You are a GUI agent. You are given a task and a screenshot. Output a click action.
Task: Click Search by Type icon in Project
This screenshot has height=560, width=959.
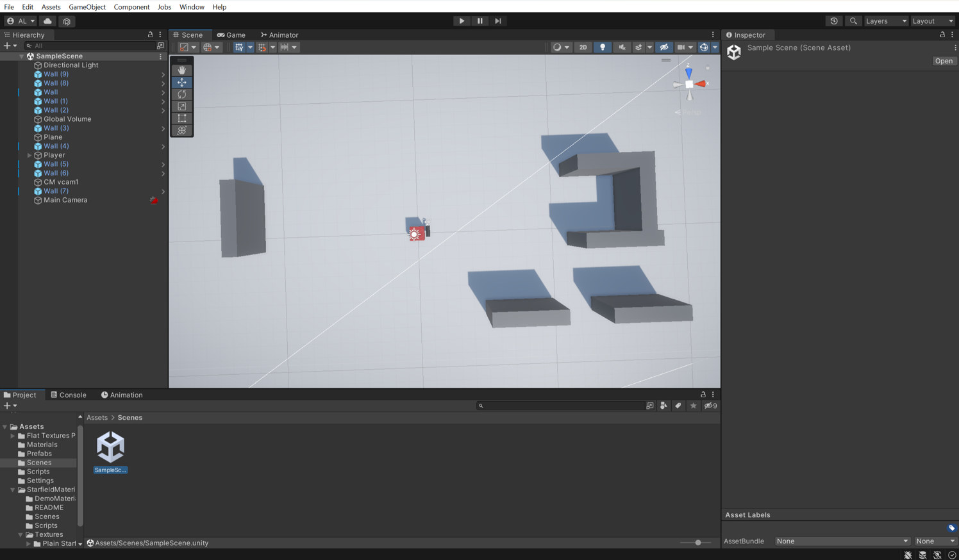(663, 406)
